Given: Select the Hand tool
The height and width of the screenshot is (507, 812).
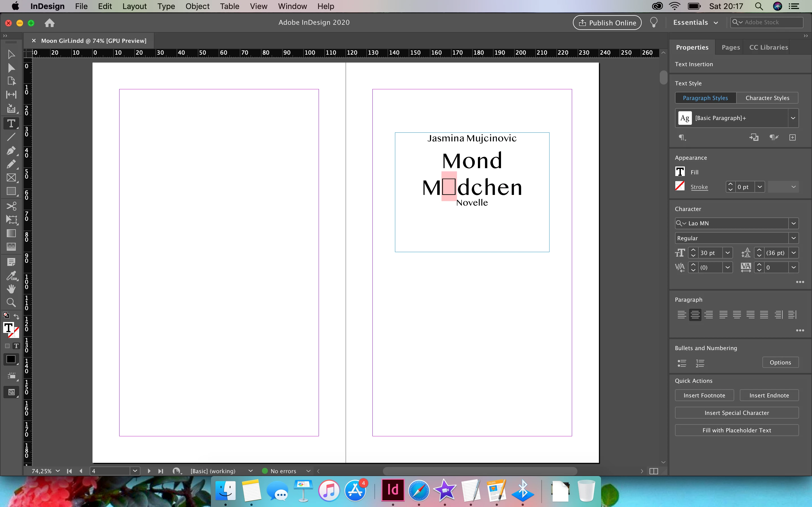Looking at the screenshot, I should [x=11, y=289].
